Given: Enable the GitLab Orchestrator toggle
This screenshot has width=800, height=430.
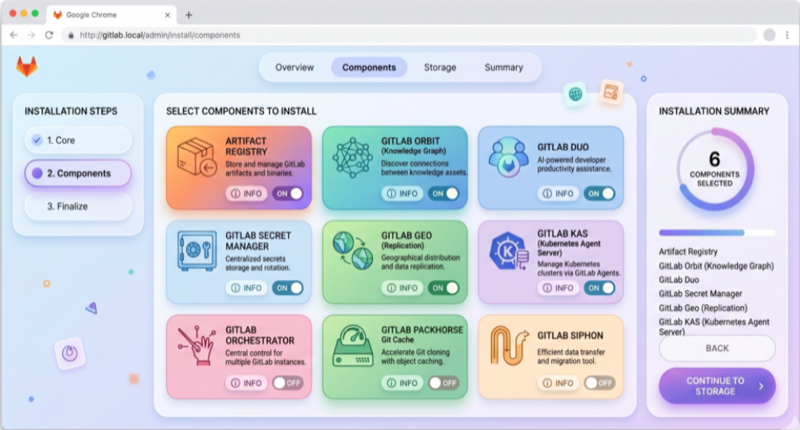Looking at the screenshot, I should pos(288,383).
